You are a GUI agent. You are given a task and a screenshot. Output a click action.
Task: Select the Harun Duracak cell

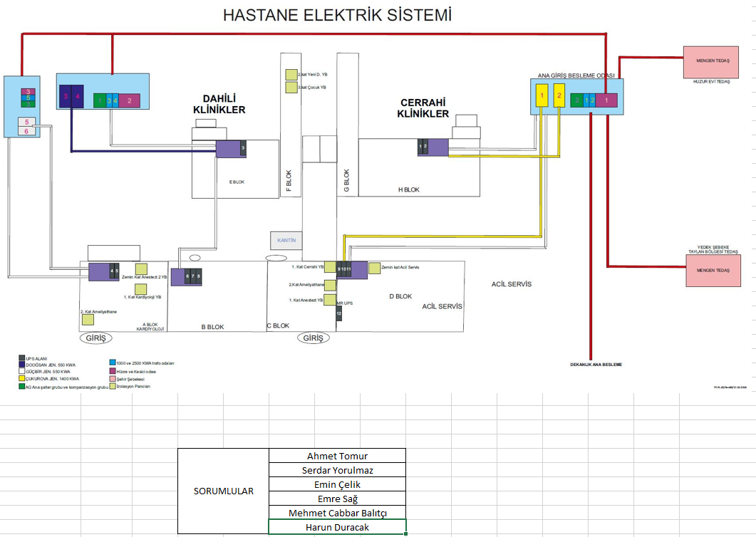click(x=337, y=527)
